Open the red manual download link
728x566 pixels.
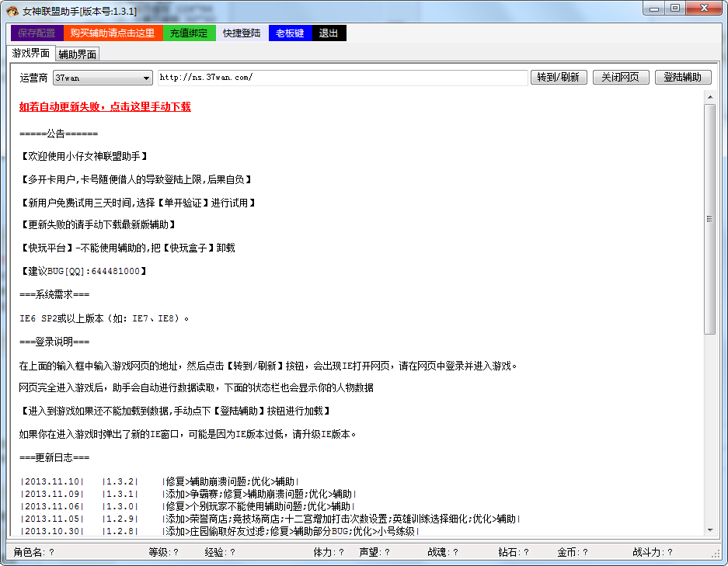(105, 106)
